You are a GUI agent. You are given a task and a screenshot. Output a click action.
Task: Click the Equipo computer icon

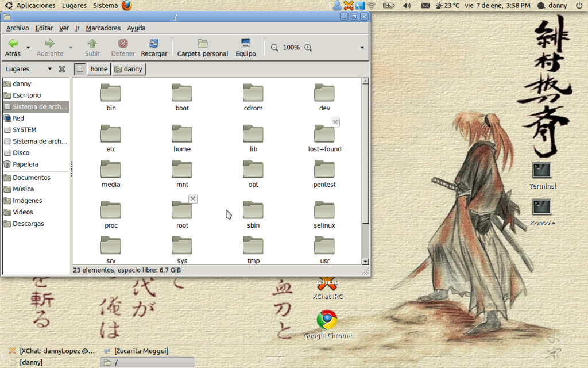tap(246, 44)
